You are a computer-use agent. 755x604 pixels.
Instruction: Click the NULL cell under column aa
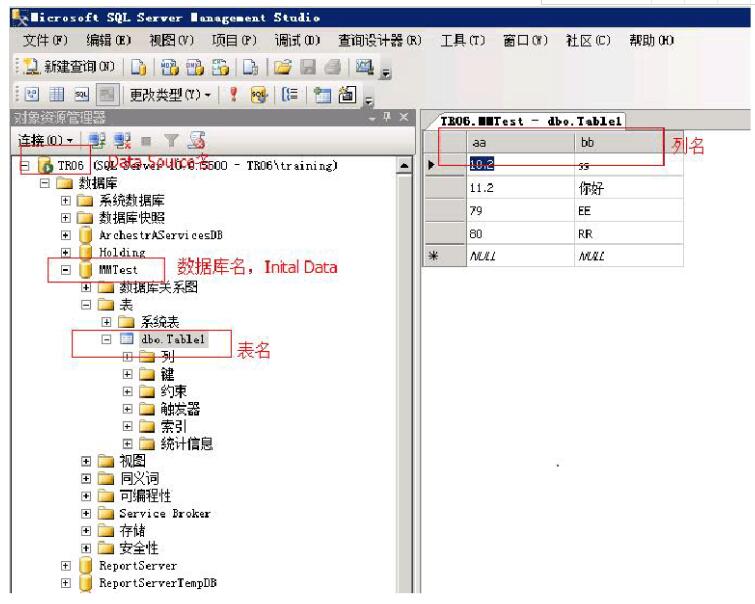coord(521,256)
